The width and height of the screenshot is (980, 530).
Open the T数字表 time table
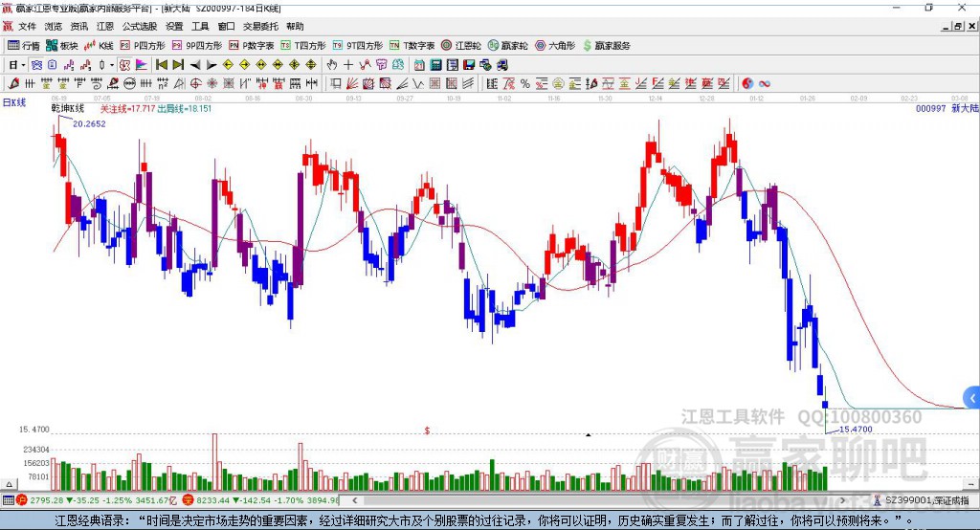point(412,46)
